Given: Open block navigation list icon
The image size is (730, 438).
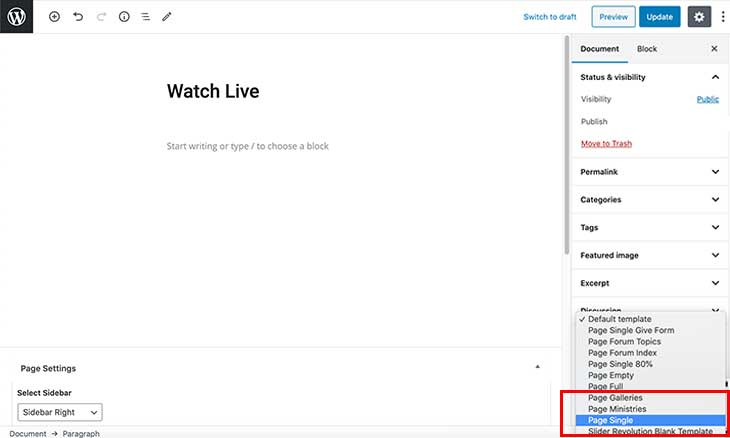Looking at the screenshot, I should (146, 17).
